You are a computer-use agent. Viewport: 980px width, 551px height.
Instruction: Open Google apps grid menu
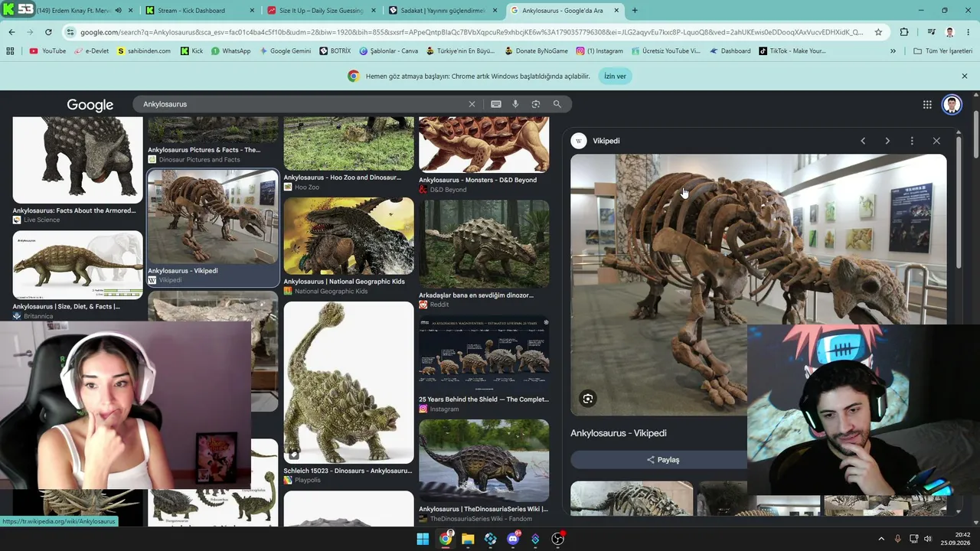[x=927, y=105]
